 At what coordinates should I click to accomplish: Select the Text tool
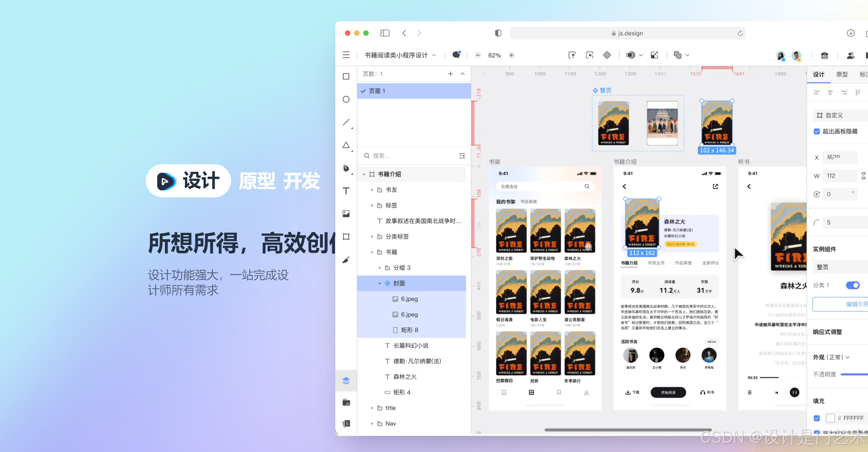pyautogui.click(x=346, y=191)
